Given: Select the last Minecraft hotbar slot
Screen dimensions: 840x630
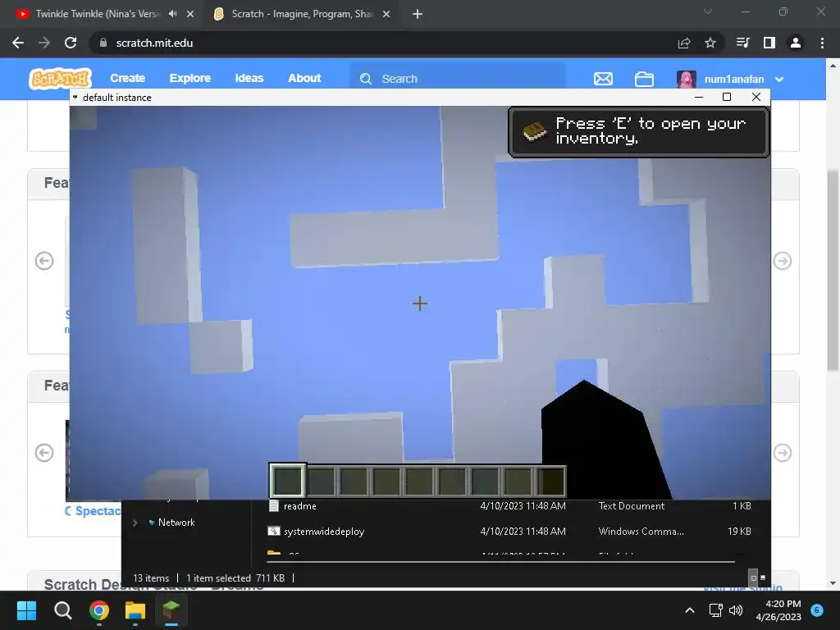Looking at the screenshot, I should tap(550, 481).
